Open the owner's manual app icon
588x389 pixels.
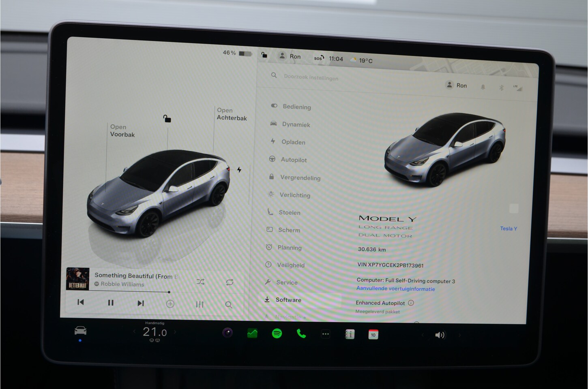tap(350, 334)
